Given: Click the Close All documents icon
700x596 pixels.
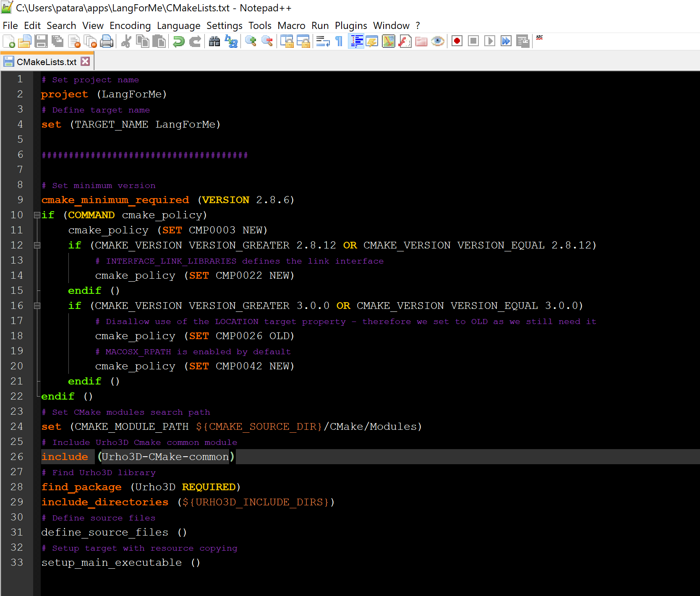Looking at the screenshot, I should point(90,41).
